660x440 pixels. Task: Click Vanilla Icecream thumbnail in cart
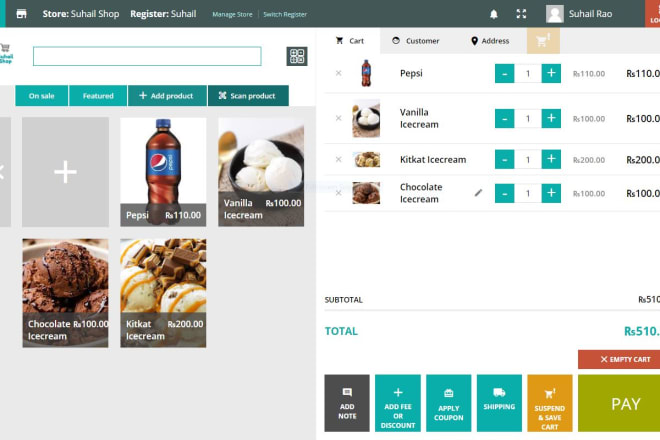366,118
